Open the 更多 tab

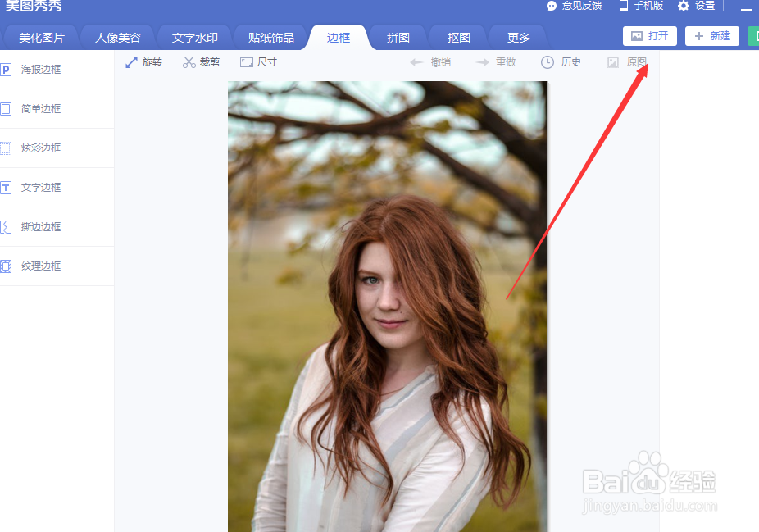518,38
